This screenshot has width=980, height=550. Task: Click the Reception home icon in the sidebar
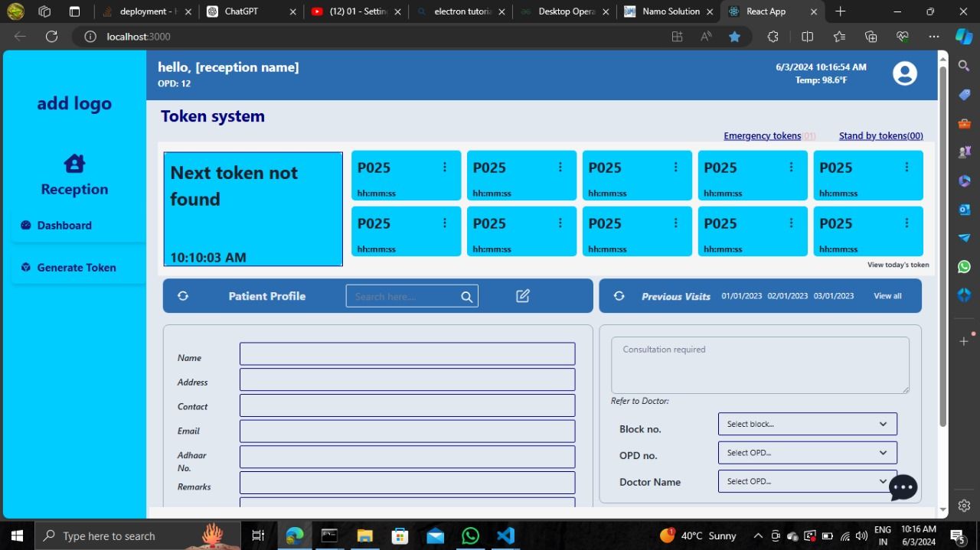(x=73, y=163)
